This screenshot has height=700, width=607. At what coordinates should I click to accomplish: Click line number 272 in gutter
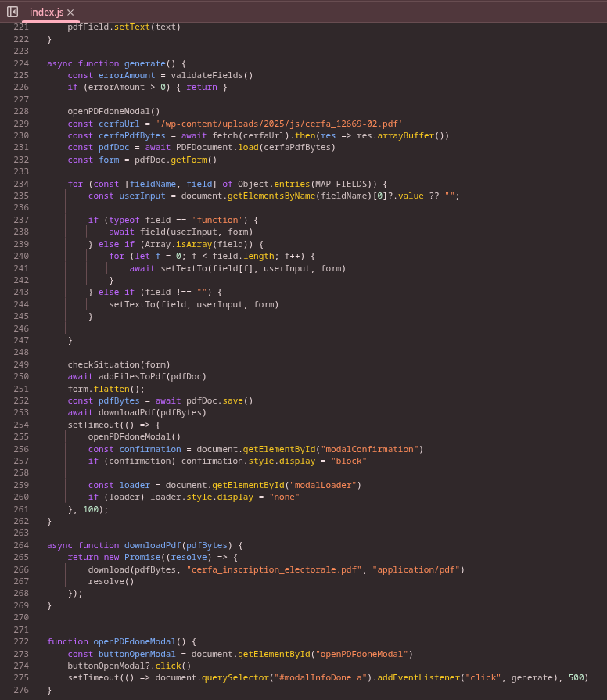pos(21,641)
